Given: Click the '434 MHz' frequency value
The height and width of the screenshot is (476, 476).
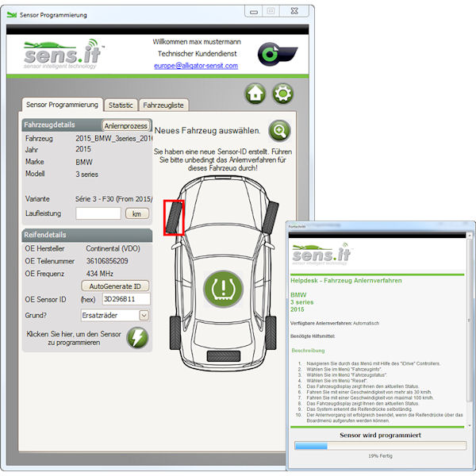Looking at the screenshot, I should 100,274.
